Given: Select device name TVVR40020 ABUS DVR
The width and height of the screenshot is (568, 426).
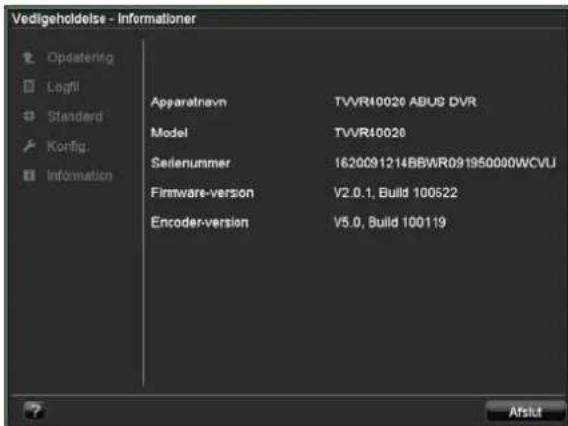Looking at the screenshot, I should click(x=405, y=102).
